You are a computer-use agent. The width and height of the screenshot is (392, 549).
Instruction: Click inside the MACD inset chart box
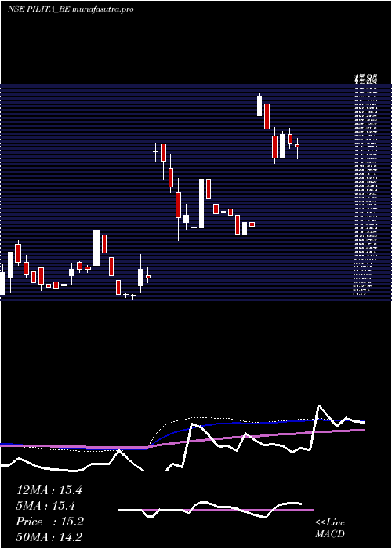216,510
